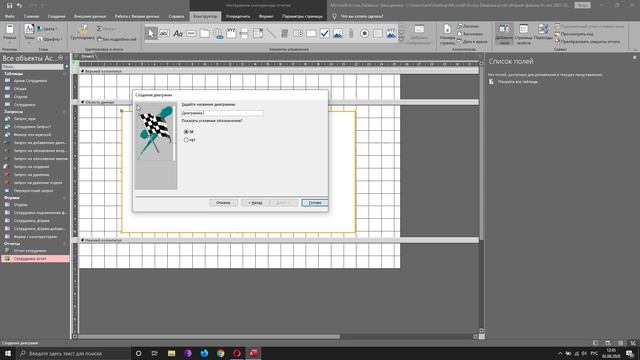This screenshot has height=360, width=640.
Task: Click the chart title input field in wizard
Action: 222,113
